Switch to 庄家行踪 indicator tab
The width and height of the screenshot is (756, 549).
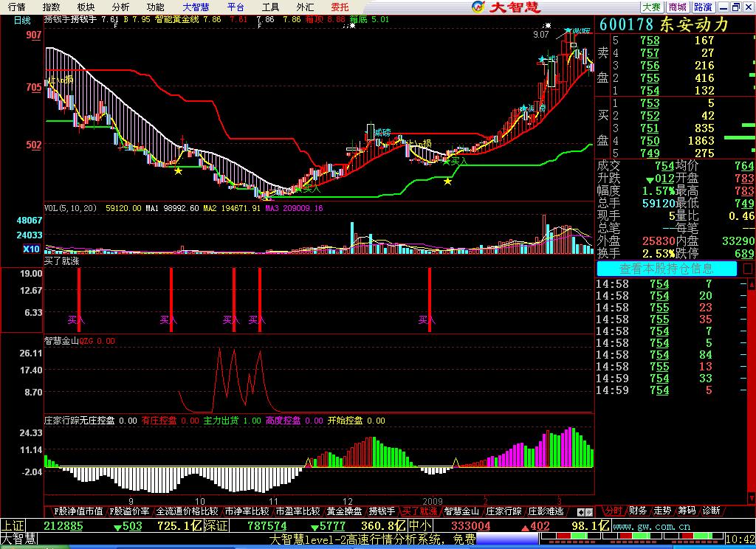pyautogui.click(x=504, y=511)
